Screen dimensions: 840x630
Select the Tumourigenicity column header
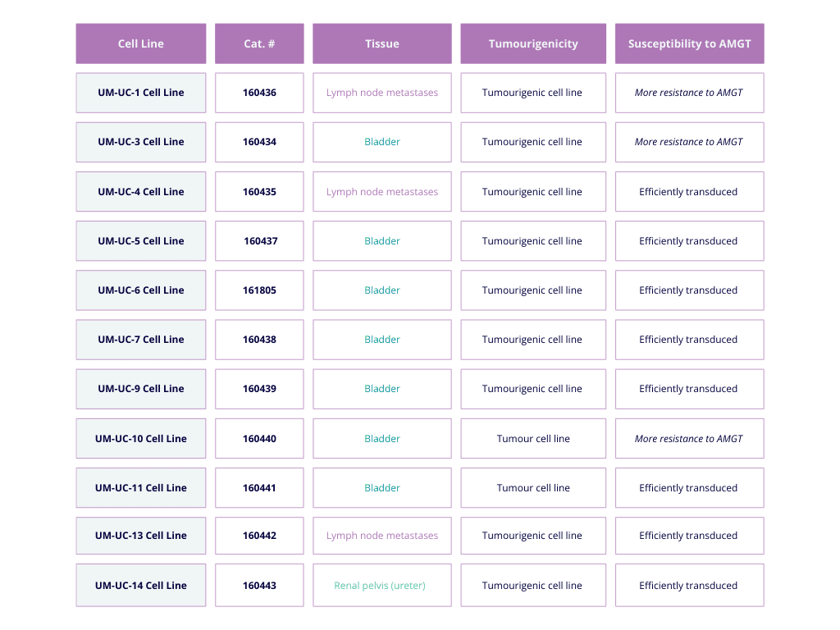533,43
